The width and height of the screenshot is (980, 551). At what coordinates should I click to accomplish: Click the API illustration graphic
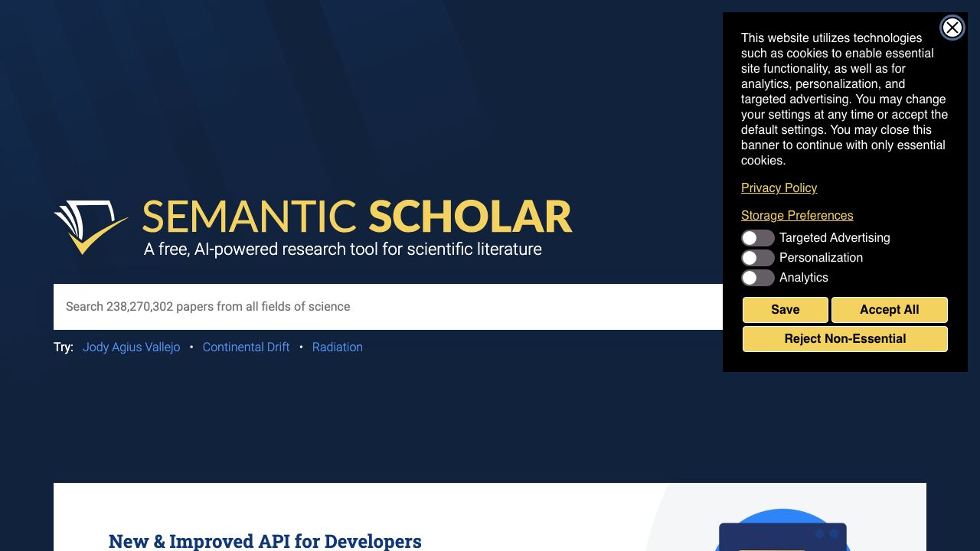click(782, 530)
